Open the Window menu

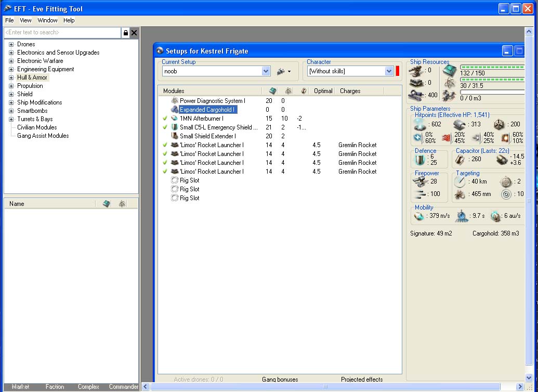point(47,20)
